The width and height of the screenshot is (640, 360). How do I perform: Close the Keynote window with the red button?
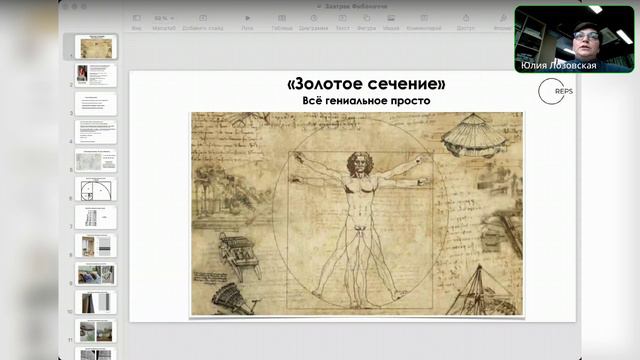(66, 7)
